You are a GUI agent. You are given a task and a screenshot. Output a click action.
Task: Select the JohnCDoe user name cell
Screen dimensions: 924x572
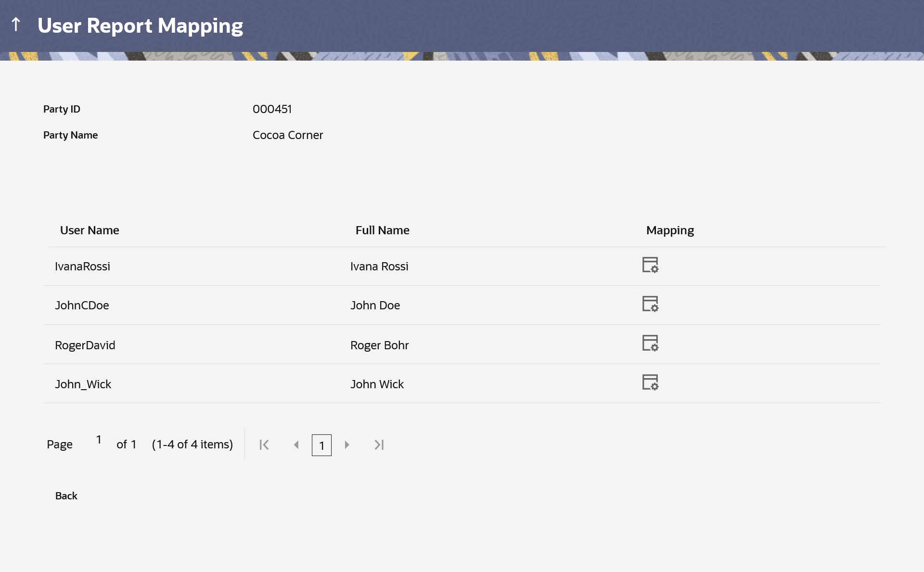[x=82, y=305]
